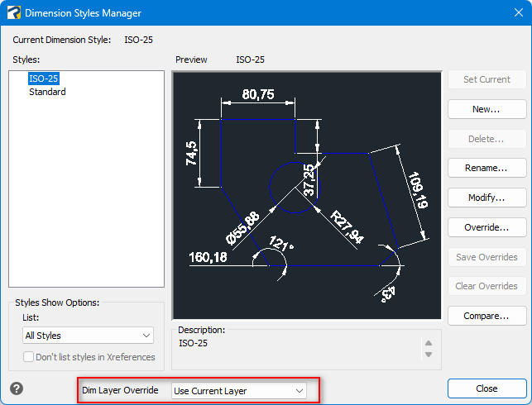Click the Close button

[x=486, y=388]
